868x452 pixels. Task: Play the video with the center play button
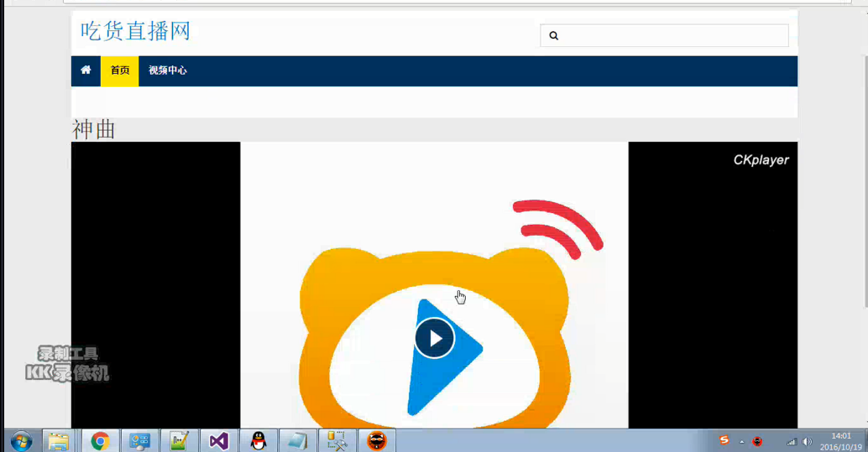(435, 338)
